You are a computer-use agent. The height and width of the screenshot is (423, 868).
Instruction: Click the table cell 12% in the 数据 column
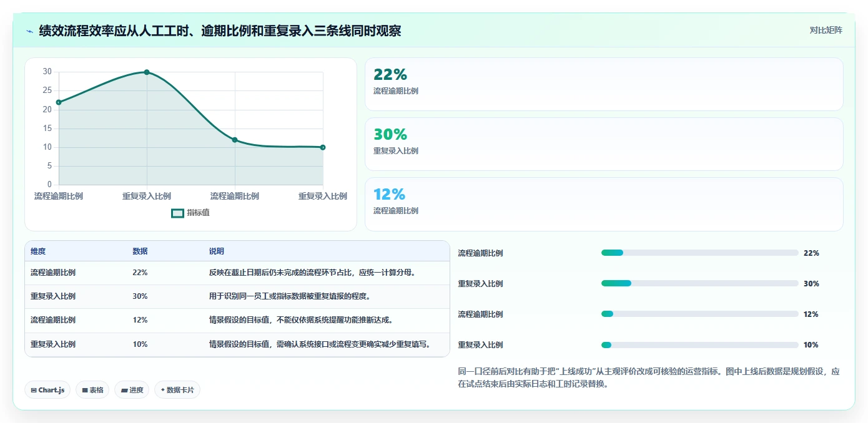[140, 320]
